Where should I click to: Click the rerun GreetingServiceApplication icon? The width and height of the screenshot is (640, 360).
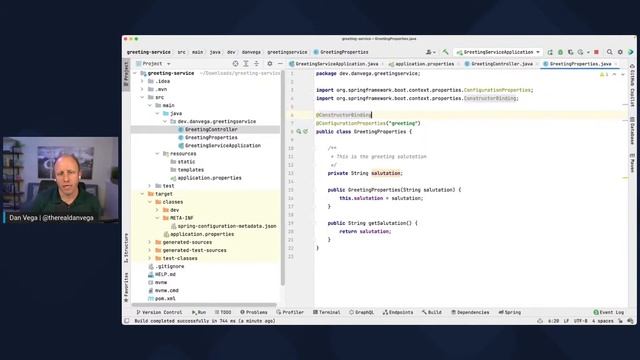click(x=550, y=52)
